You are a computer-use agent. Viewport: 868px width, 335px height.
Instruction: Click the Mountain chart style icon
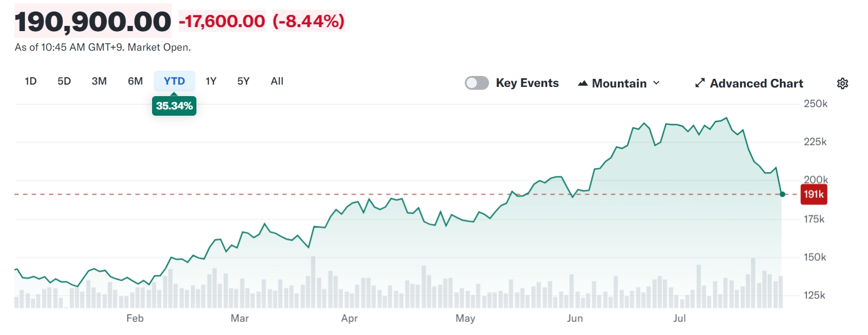click(x=582, y=82)
